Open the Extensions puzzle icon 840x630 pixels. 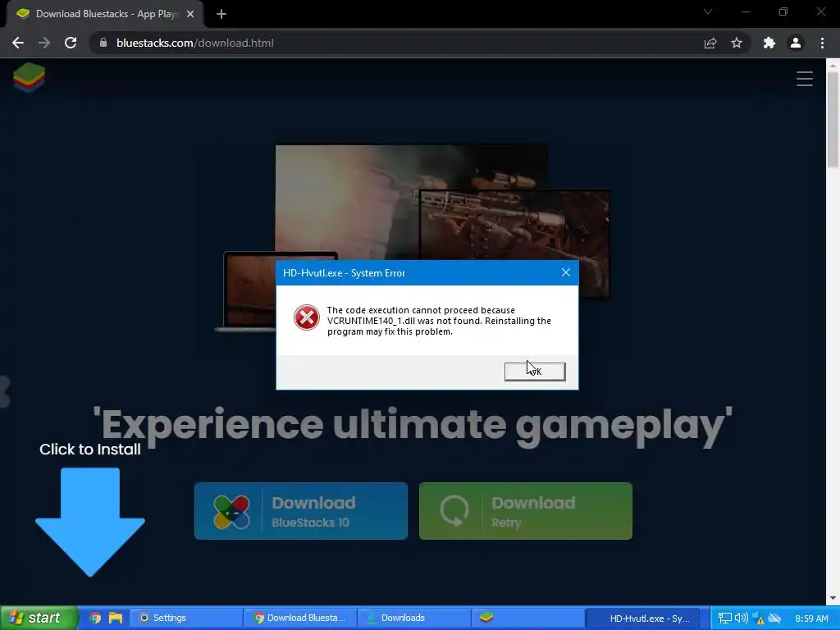pos(769,43)
